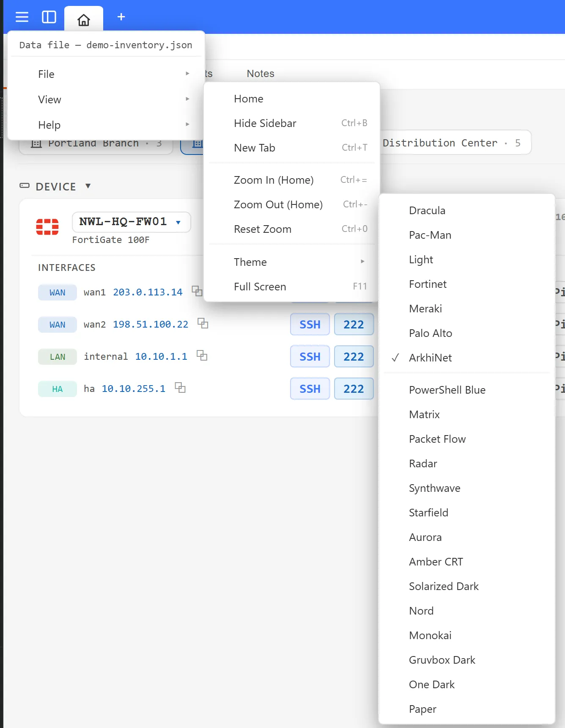565x728 pixels.
Task: Apply the Matrix theme
Action: click(x=467, y=414)
